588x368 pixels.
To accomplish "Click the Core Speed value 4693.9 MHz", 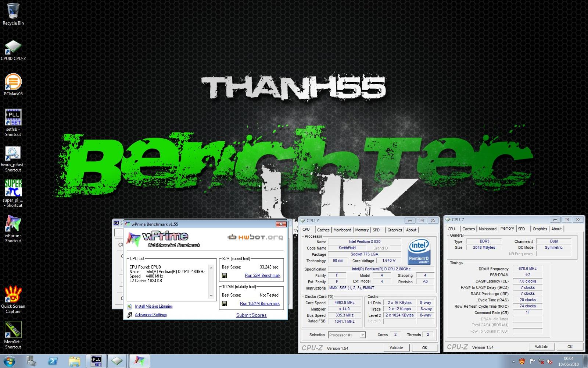I will click(x=344, y=303).
